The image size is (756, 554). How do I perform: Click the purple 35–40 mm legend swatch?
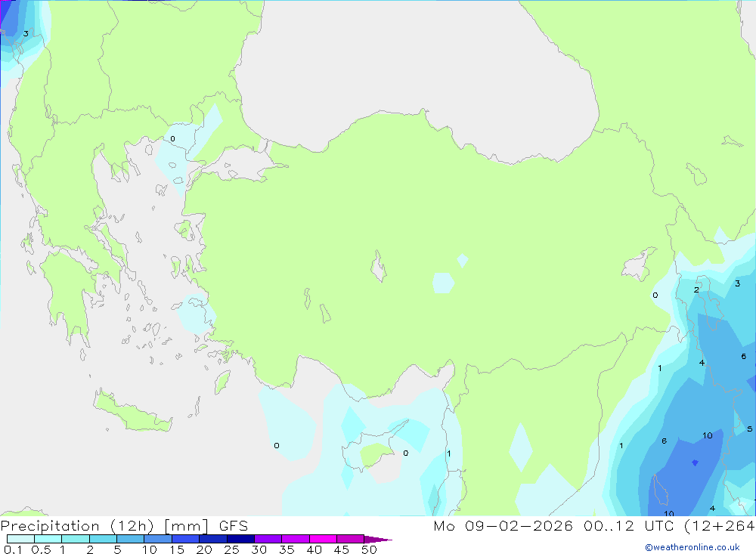pos(295,539)
